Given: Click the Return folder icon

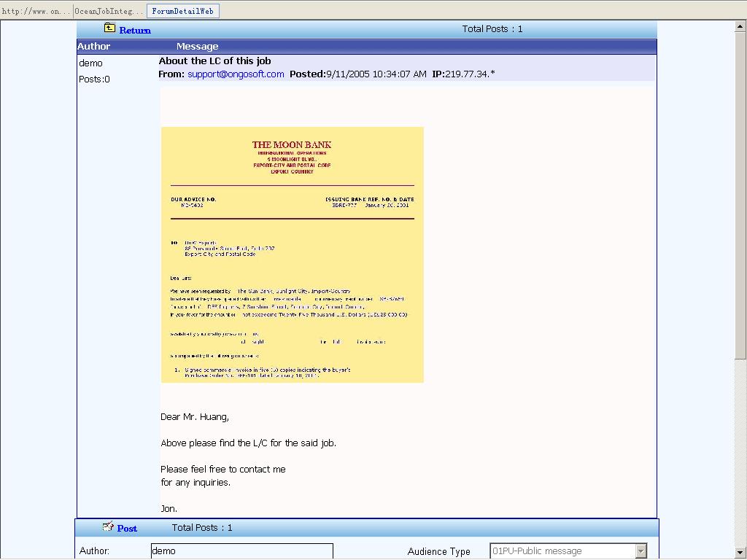Looking at the screenshot, I should tap(109, 28).
